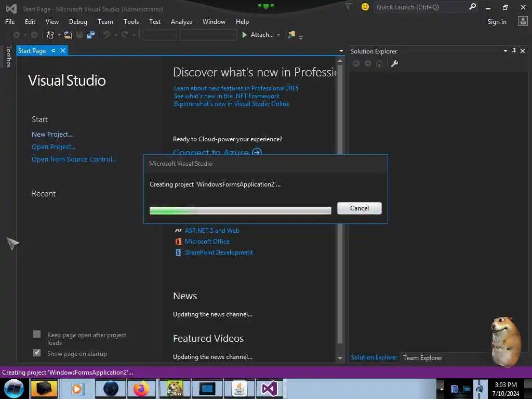Click the Redo toolbar icon

point(125,35)
